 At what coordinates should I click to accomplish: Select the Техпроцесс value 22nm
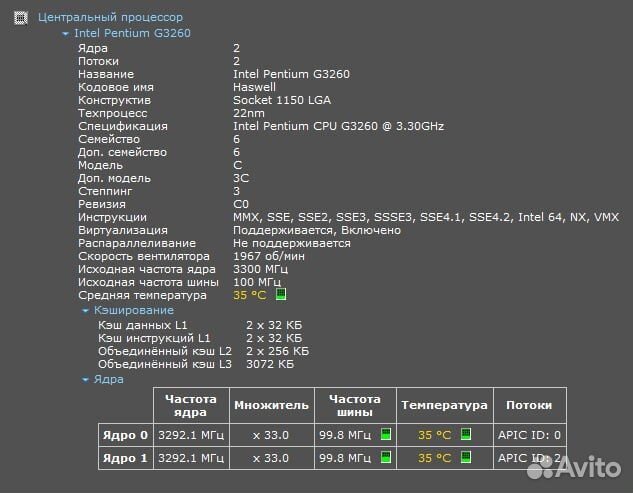[249, 113]
